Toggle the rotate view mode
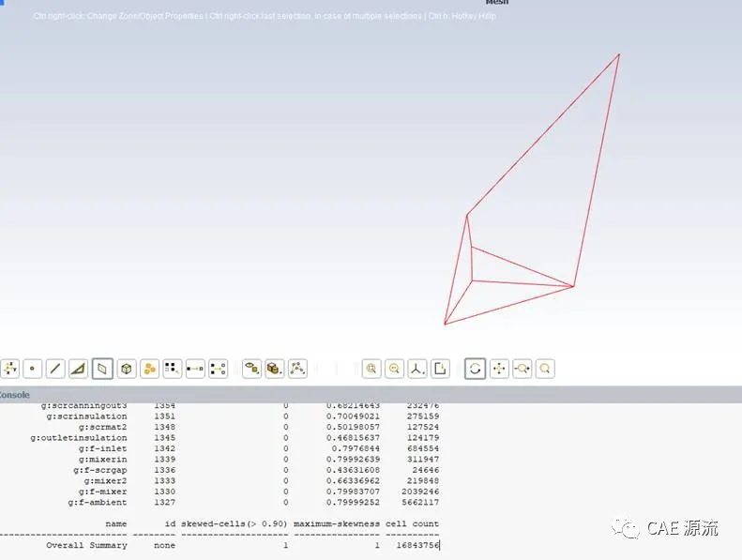This screenshot has width=742, height=560. [x=475, y=369]
